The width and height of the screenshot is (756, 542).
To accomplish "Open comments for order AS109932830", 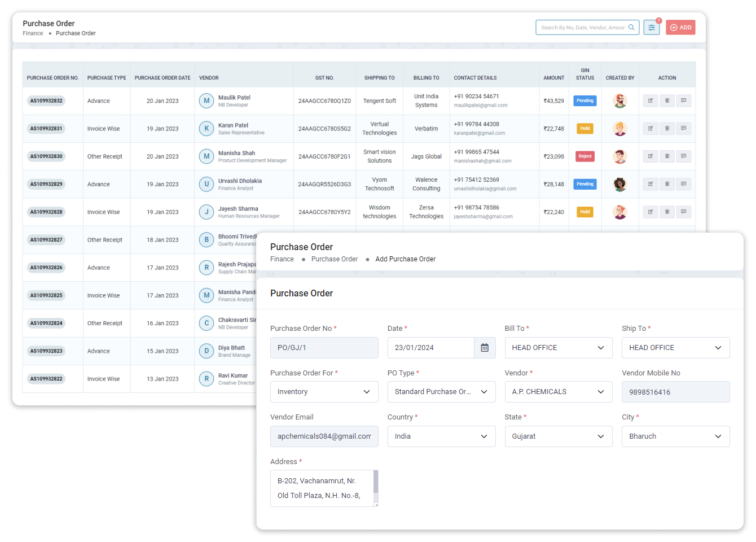I will (683, 156).
